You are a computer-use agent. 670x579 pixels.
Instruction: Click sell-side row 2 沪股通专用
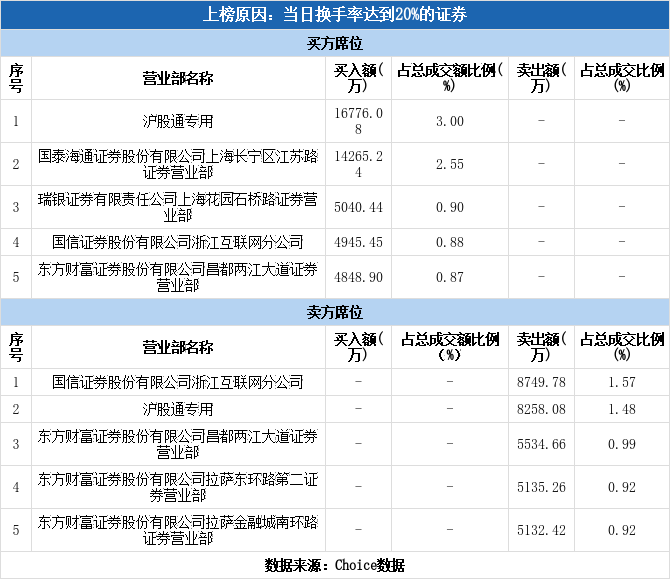tap(178, 409)
